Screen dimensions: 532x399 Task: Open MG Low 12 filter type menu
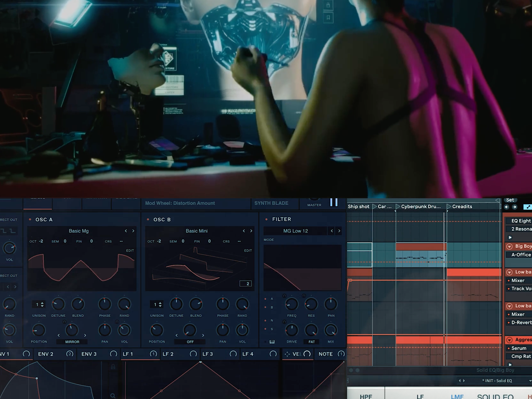click(295, 231)
